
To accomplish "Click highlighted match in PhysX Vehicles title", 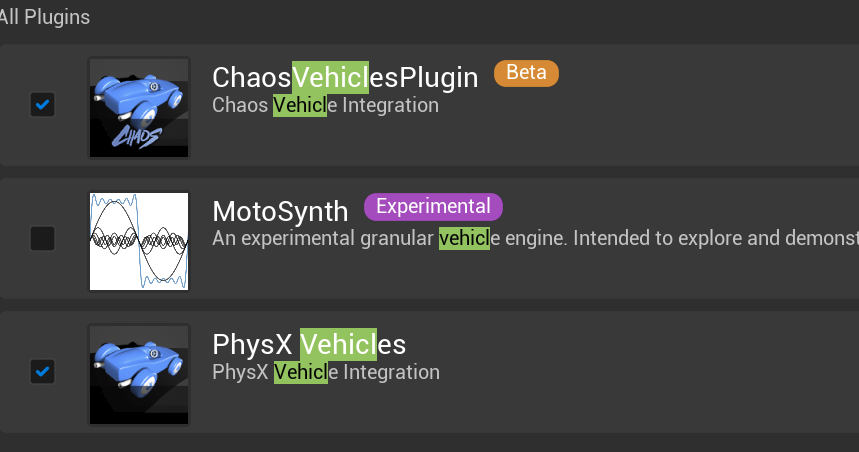I will [339, 344].
